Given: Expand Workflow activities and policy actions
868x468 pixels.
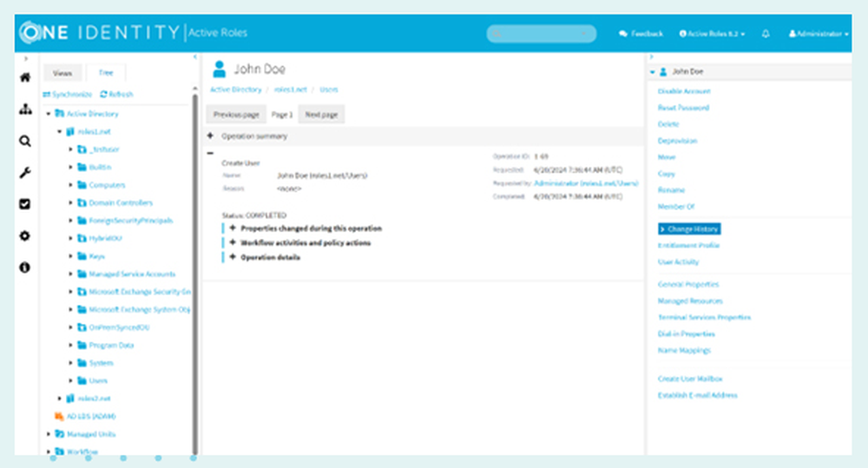Looking at the screenshot, I should point(233,242).
